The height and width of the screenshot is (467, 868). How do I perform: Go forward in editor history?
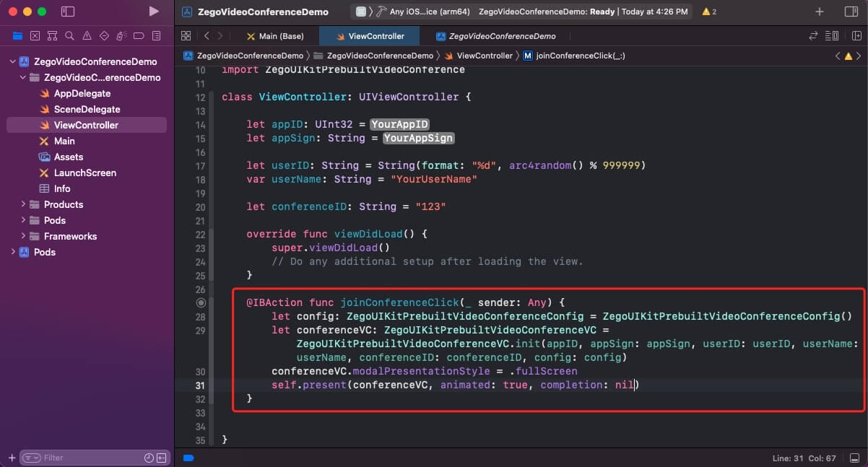pyautogui.click(x=220, y=35)
